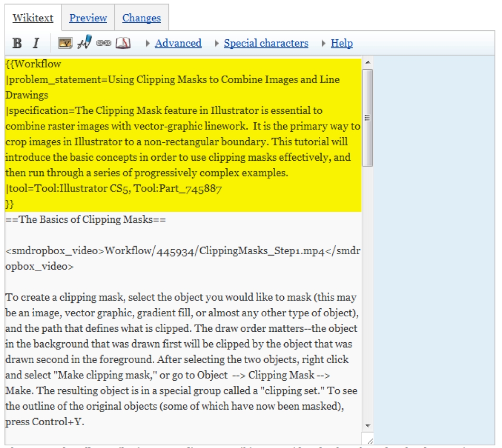Click 'To create a clipping mask' line
Image resolution: width=502 pixels, height=448 pixels.
pyautogui.click(x=181, y=297)
